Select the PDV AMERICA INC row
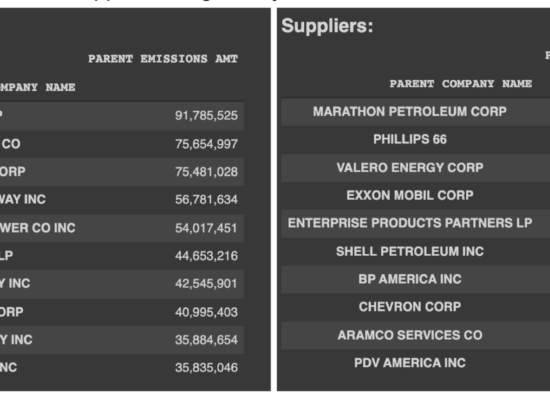Viewport: 550px width, 400px height. tap(410, 363)
